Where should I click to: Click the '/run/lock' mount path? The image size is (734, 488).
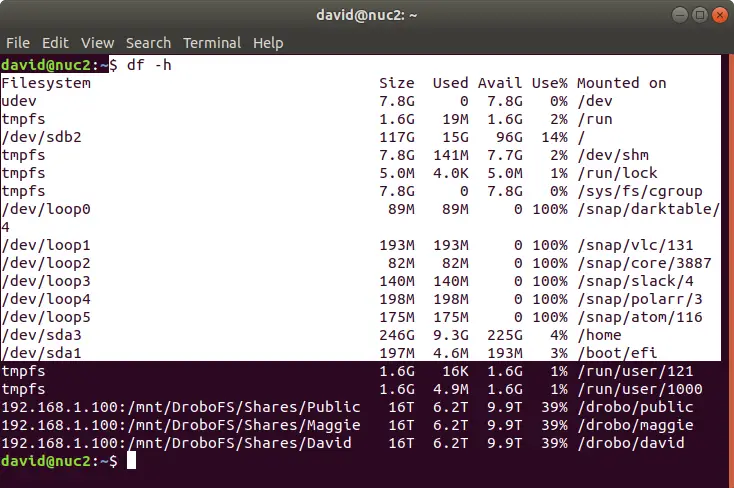click(x=617, y=173)
